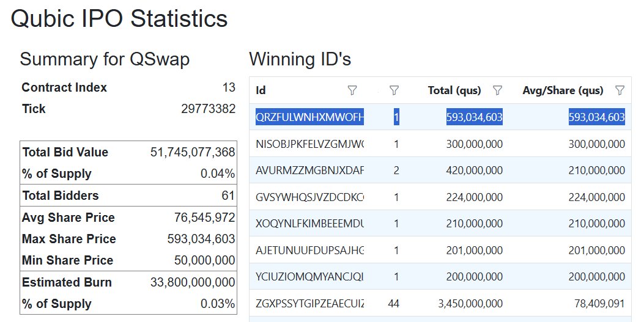Click total value 300,000,000 in NISOBJPKFELVZGMJW row

475,144
